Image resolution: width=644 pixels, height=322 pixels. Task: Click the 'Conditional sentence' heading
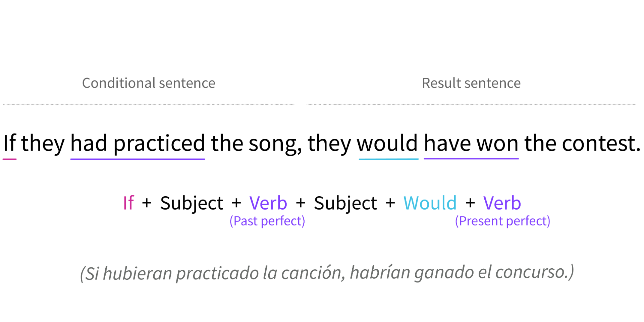pos(149,83)
